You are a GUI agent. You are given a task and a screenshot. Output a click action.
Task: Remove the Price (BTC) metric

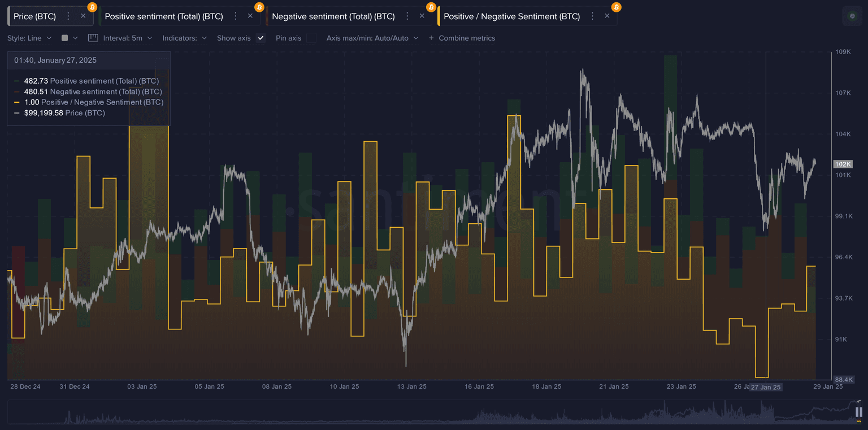click(83, 16)
